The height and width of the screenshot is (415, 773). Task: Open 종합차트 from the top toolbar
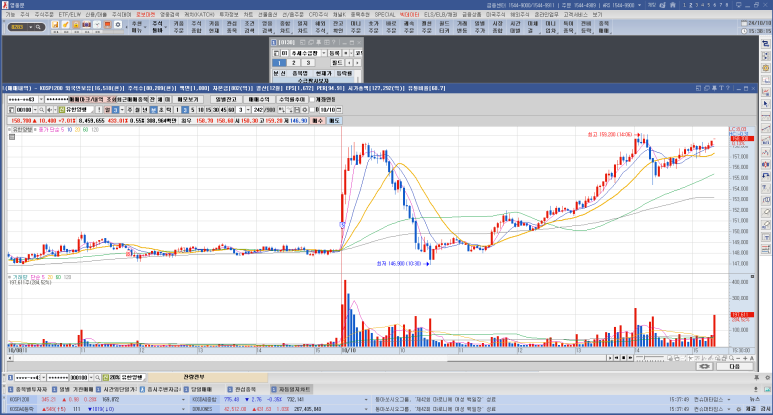285,27
